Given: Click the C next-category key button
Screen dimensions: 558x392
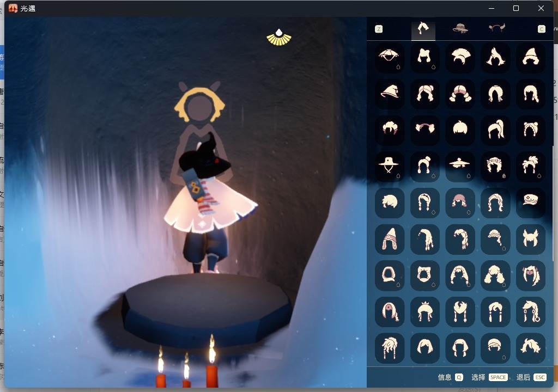Looking at the screenshot, I should [x=541, y=29].
